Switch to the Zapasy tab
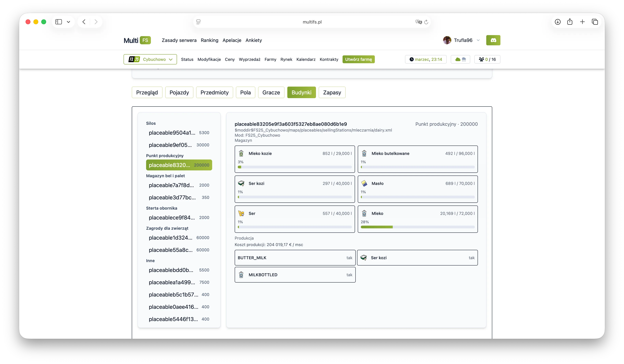This screenshot has width=624, height=364. pos(332,93)
